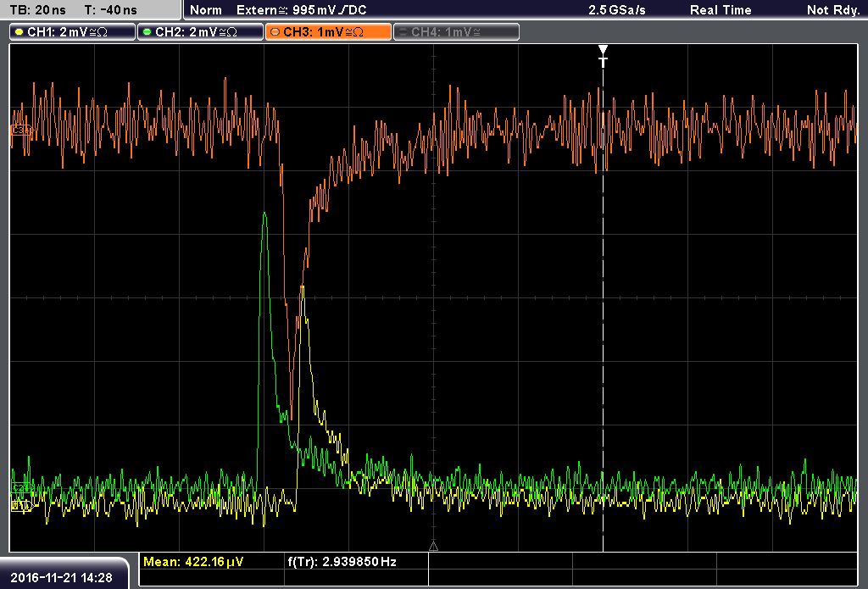Select the orange C3 ground level marker
The height and width of the screenshot is (589, 868).
21,131
